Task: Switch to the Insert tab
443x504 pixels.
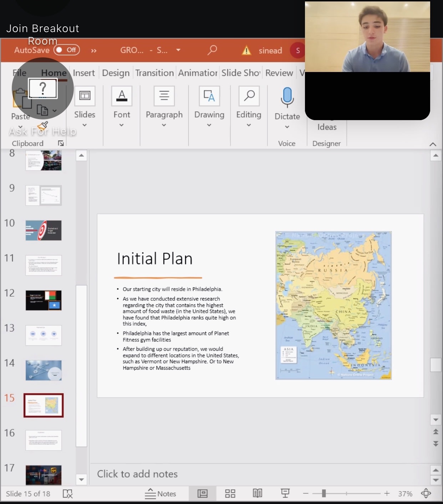Action: [84, 73]
